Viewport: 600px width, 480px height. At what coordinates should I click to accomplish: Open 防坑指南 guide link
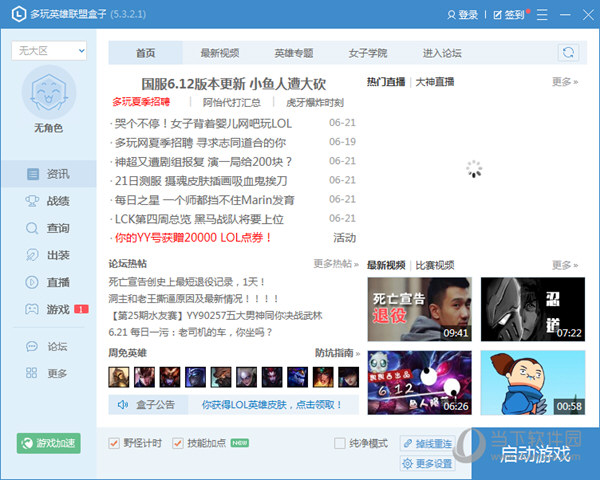pos(337,353)
